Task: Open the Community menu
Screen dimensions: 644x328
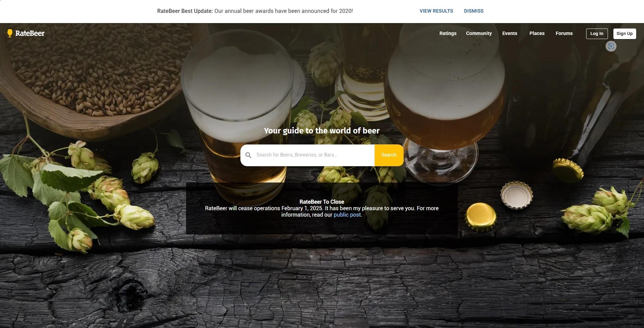Action: coord(479,33)
